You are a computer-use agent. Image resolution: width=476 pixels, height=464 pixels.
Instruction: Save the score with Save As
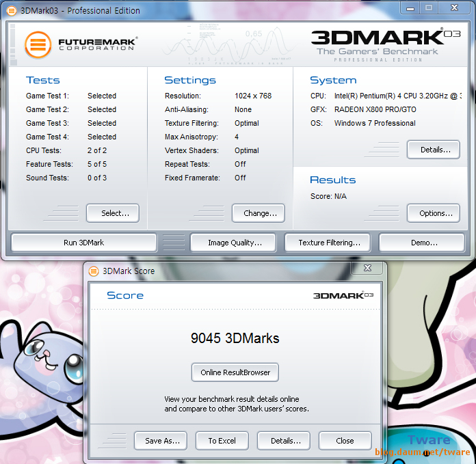(161, 441)
